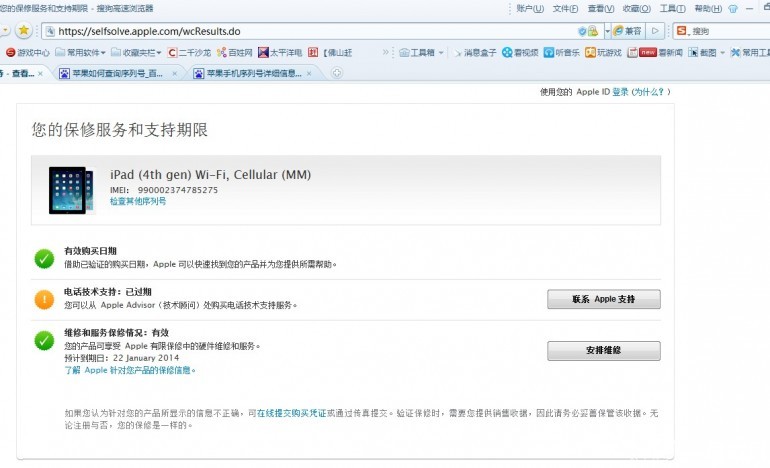The image size is (770, 468).
Task: Open dropdown arrow next to 截图
Action: click(x=722, y=53)
